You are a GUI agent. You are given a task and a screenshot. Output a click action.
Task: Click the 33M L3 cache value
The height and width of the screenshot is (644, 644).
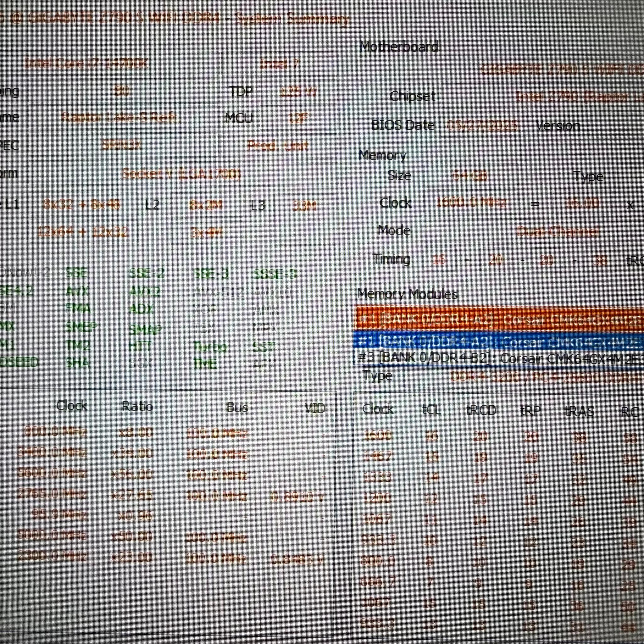[304, 206]
